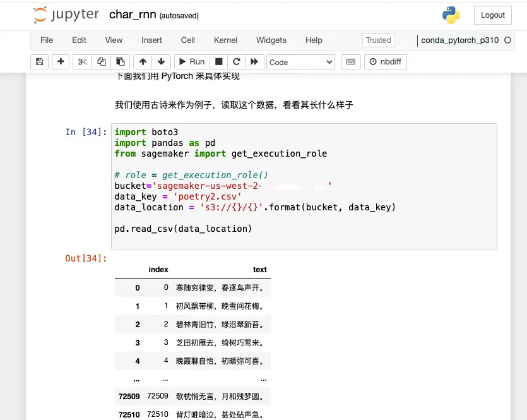527x420 pixels.
Task: Paste cells below
Action: [121, 62]
